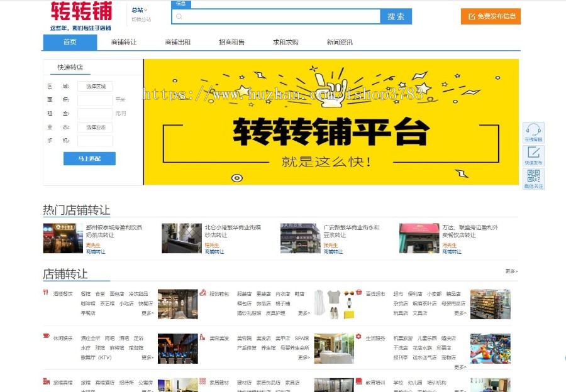The image size is (566, 392).
Task: Click the search magnifier icon in search box
Action: click(x=179, y=16)
